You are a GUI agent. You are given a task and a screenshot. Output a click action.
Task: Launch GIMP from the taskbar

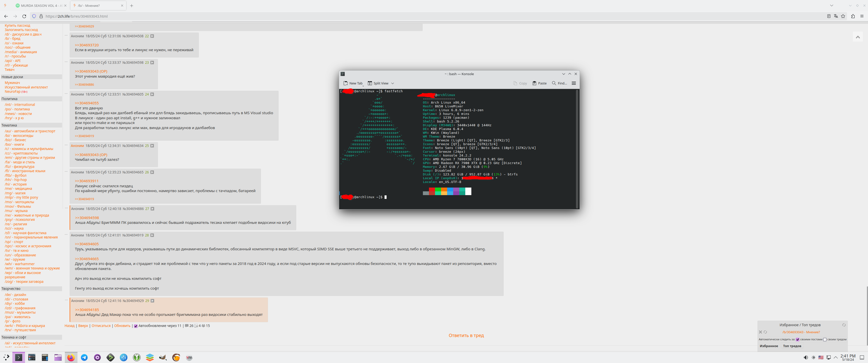(163, 358)
